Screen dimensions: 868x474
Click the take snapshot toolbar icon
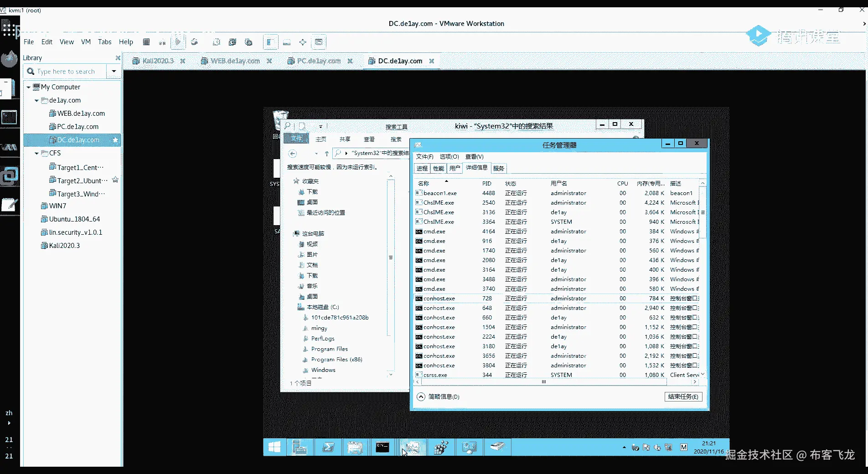point(217,42)
